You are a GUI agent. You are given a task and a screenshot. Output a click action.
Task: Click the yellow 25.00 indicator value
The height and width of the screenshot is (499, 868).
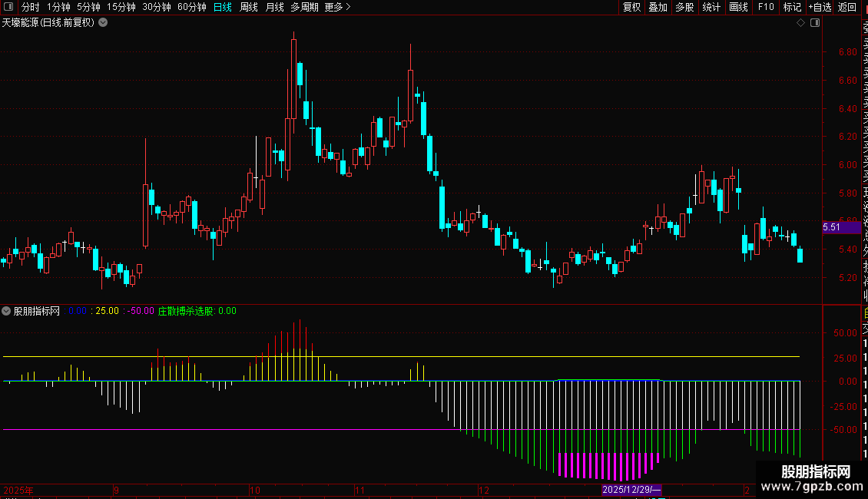107,311
